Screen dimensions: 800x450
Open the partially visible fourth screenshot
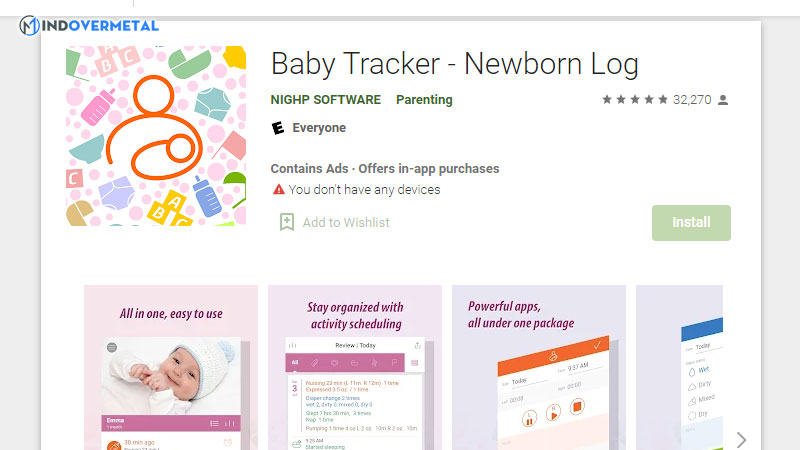tap(680, 368)
